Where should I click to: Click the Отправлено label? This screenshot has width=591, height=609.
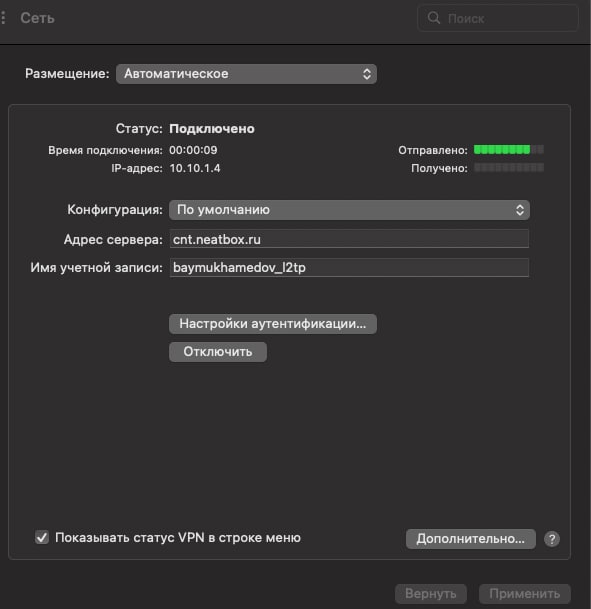click(x=433, y=150)
